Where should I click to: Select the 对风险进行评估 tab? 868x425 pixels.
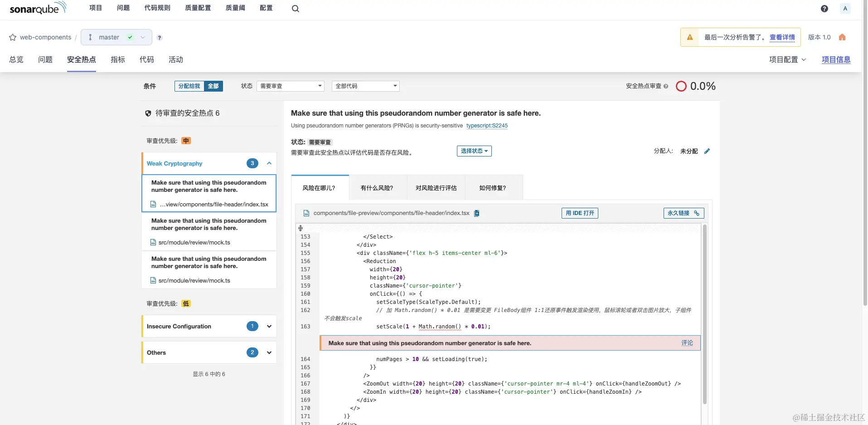pos(436,188)
